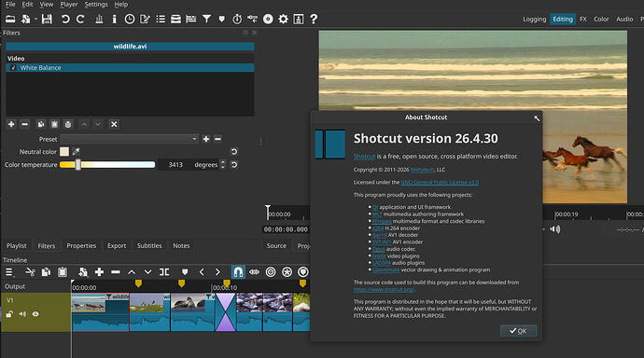The height and width of the screenshot is (358, 644).
Task: Open Playlist via the list icon
Action: click(161, 19)
